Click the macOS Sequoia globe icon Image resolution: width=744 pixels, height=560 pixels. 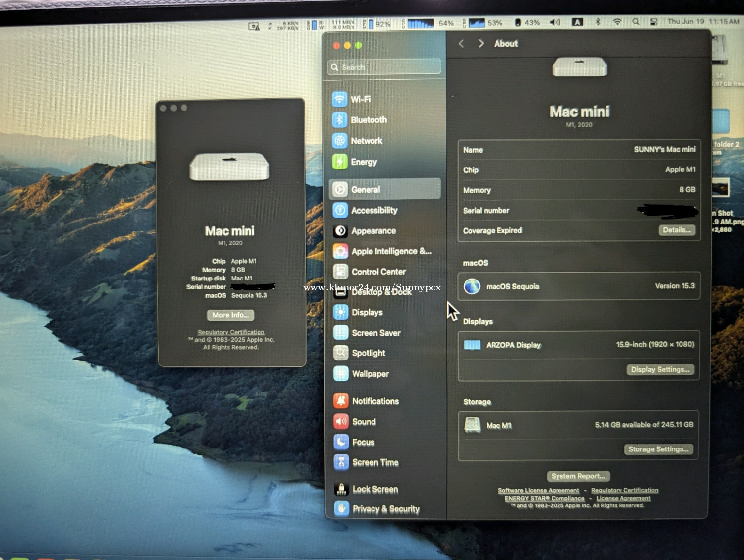coord(472,286)
